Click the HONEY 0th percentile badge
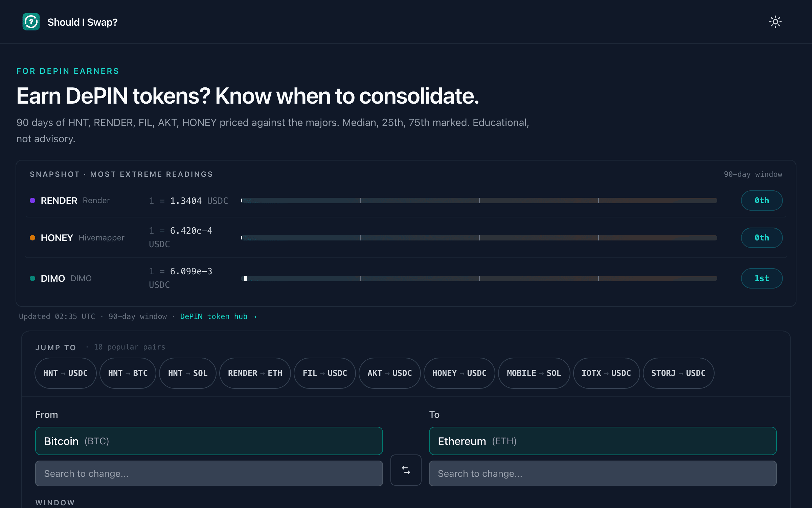The image size is (812, 508). coord(762,238)
